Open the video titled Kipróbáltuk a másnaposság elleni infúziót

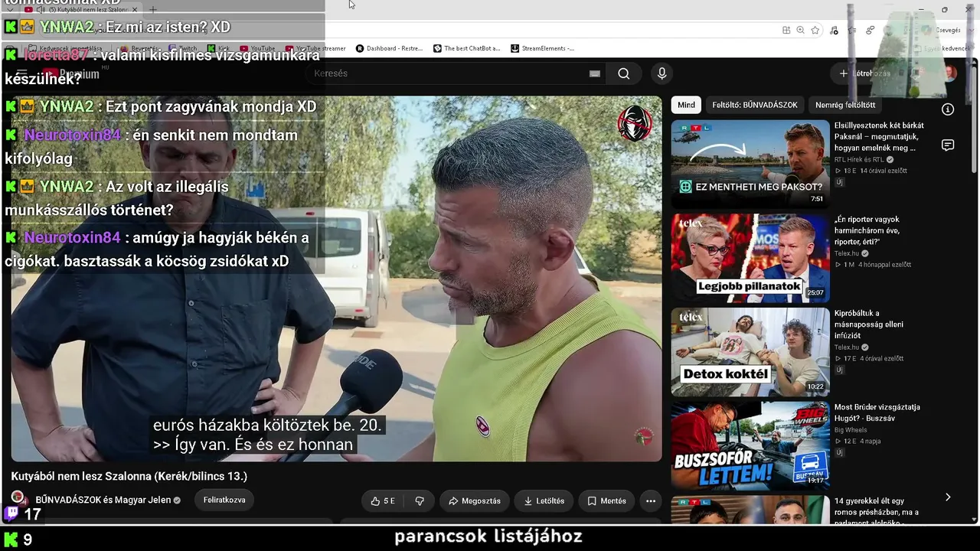869,324
